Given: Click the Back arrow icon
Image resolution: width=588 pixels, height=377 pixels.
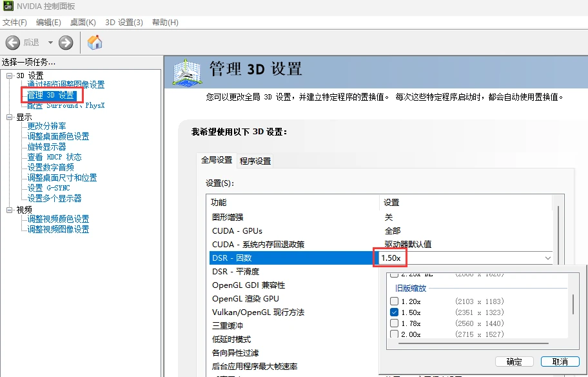Looking at the screenshot, I should [13, 43].
